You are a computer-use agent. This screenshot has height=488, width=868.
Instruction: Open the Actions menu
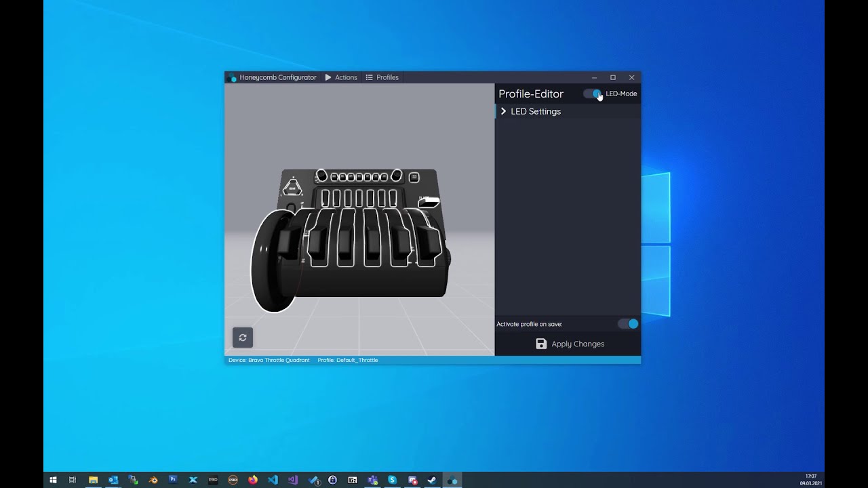(x=341, y=77)
